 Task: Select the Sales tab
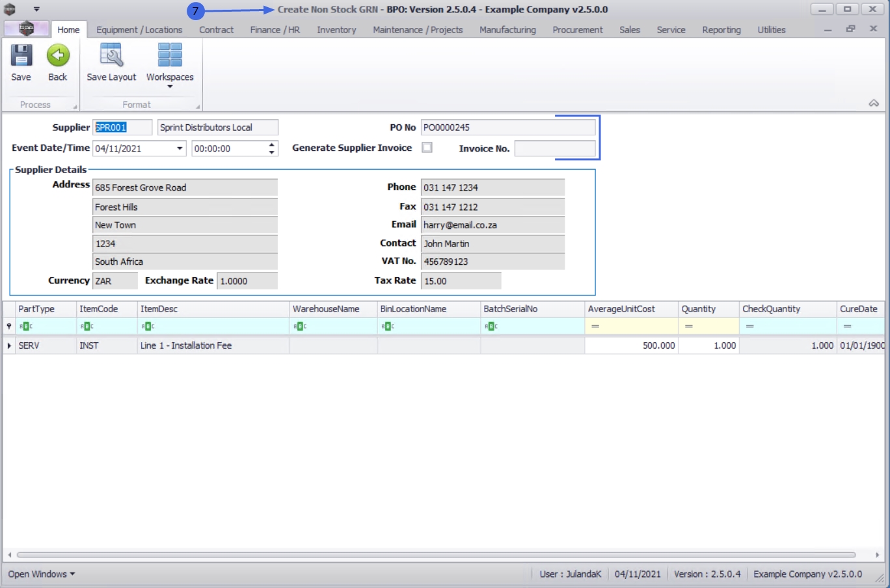pos(630,30)
